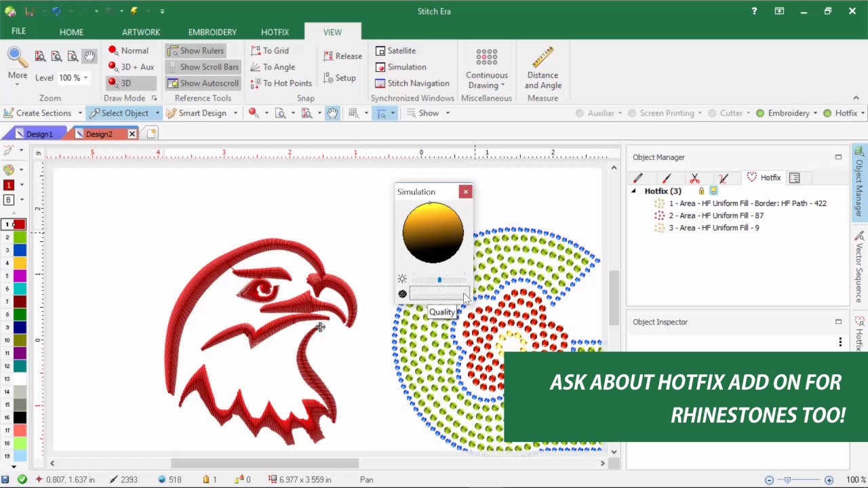Image resolution: width=868 pixels, height=488 pixels.
Task: Open Object Inspector three-dot menu
Action: (840, 342)
